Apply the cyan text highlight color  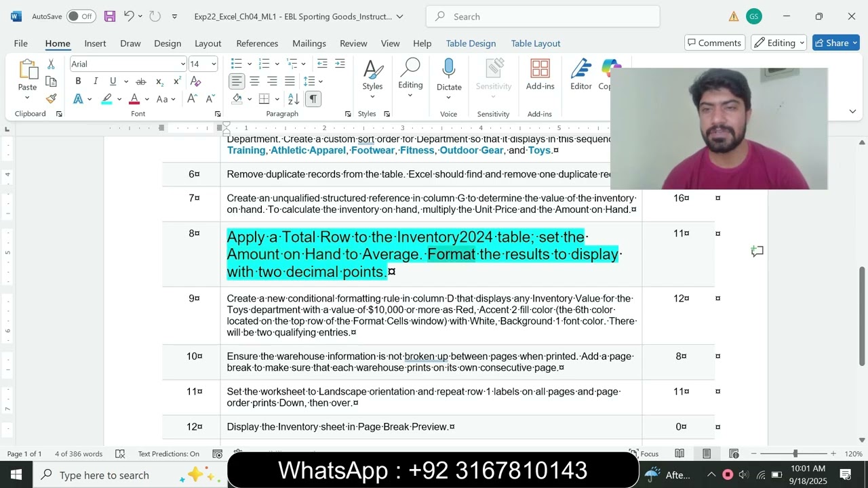pos(106,99)
